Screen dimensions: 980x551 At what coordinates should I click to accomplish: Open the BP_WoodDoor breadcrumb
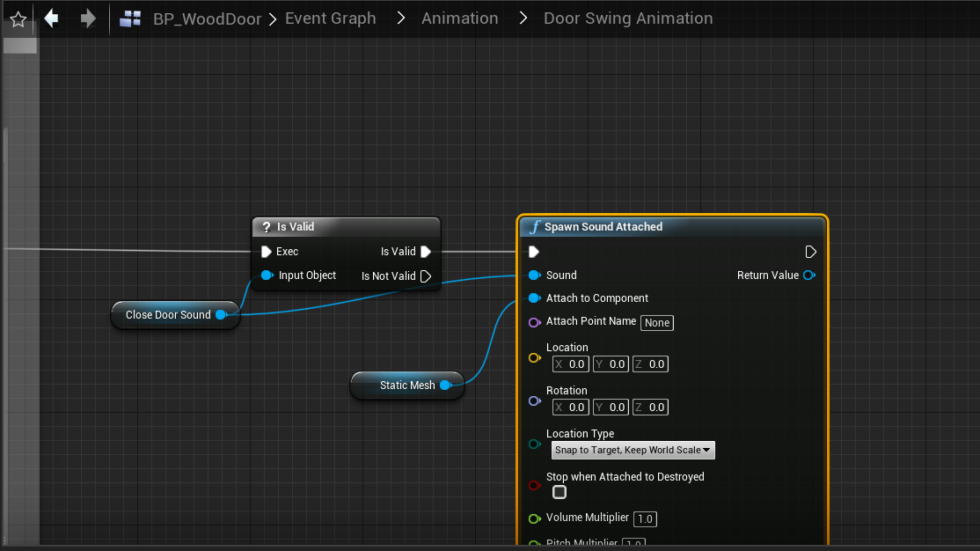pyautogui.click(x=207, y=18)
